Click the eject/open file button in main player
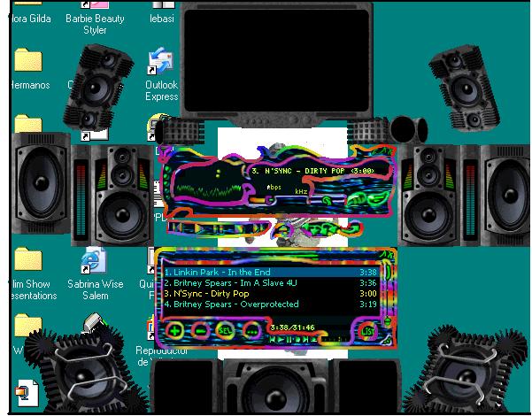 click(x=282, y=231)
